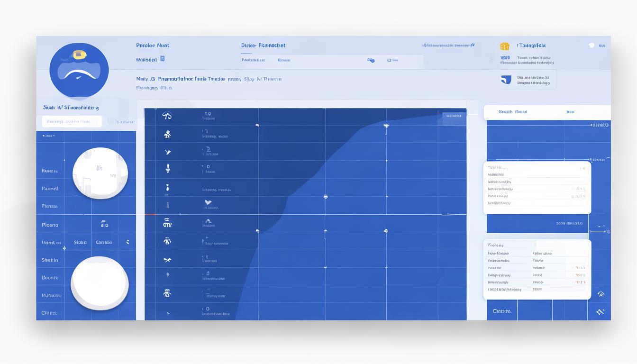637x364 pixels.
Task: Click the white chat bubble icon at top-right
Action: point(591,45)
